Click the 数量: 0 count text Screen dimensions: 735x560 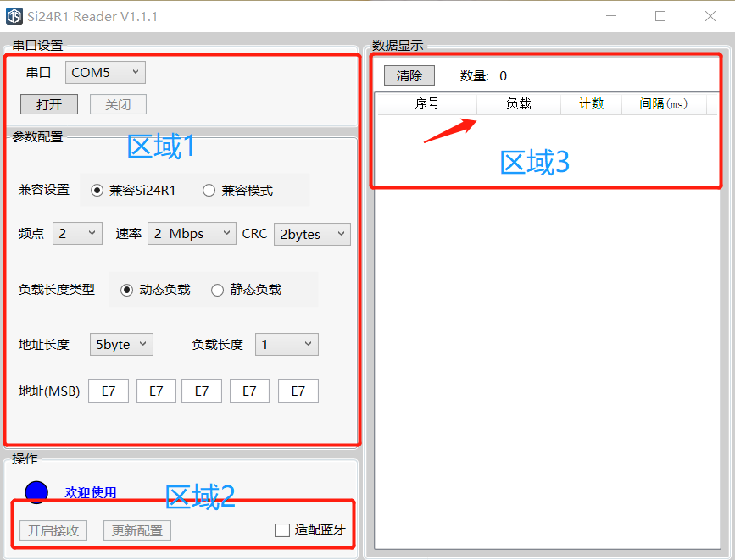[483, 76]
